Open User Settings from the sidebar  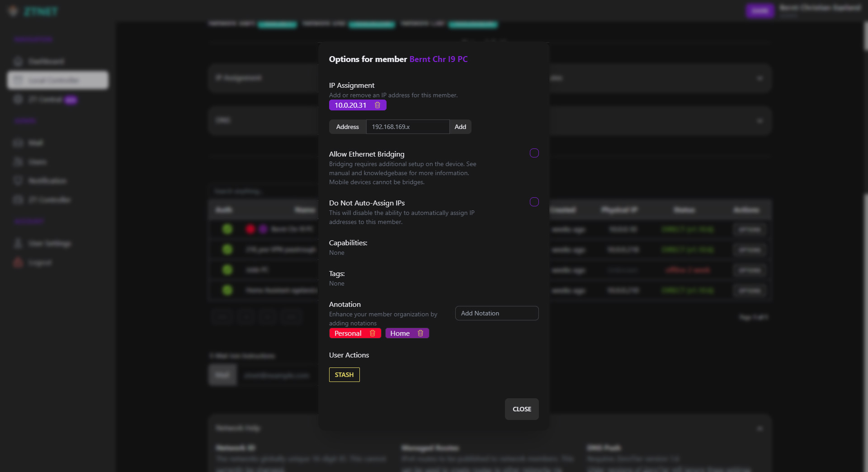click(17, 243)
